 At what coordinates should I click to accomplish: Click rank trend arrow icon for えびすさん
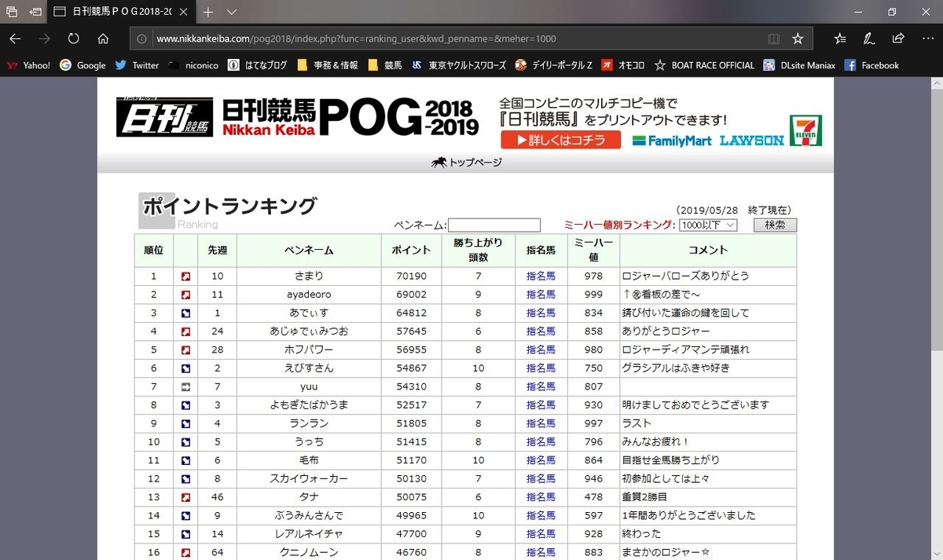[186, 368]
